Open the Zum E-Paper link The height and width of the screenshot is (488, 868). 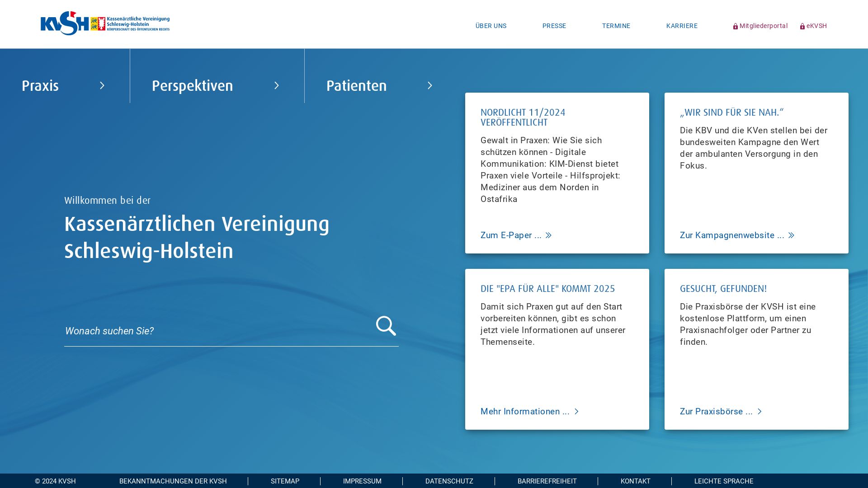pyautogui.click(x=516, y=235)
